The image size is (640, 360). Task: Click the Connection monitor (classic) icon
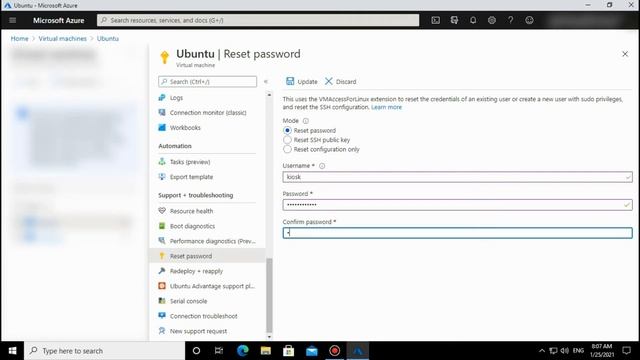162,113
